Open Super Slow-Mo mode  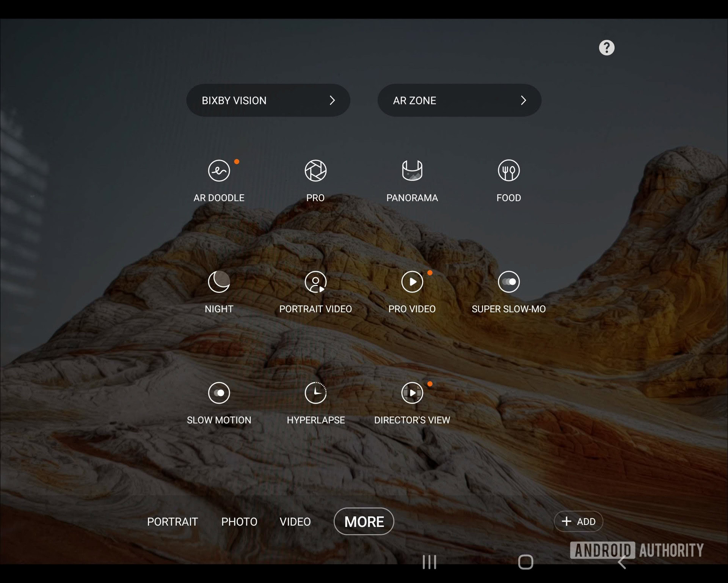[x=508, y=282]
